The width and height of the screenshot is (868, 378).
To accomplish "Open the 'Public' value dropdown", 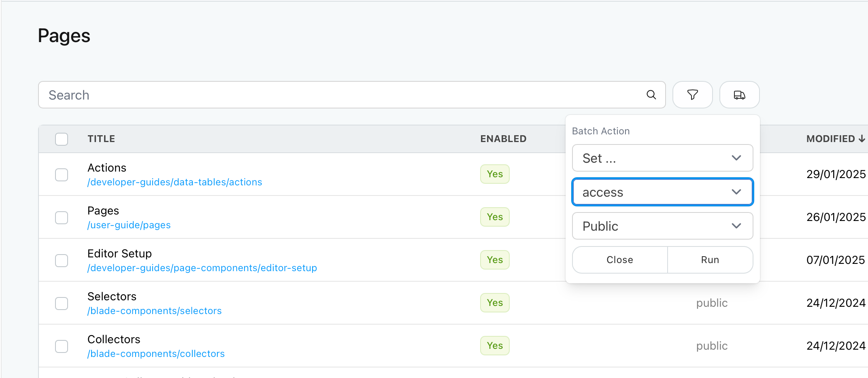I will [x=662, y=226].
